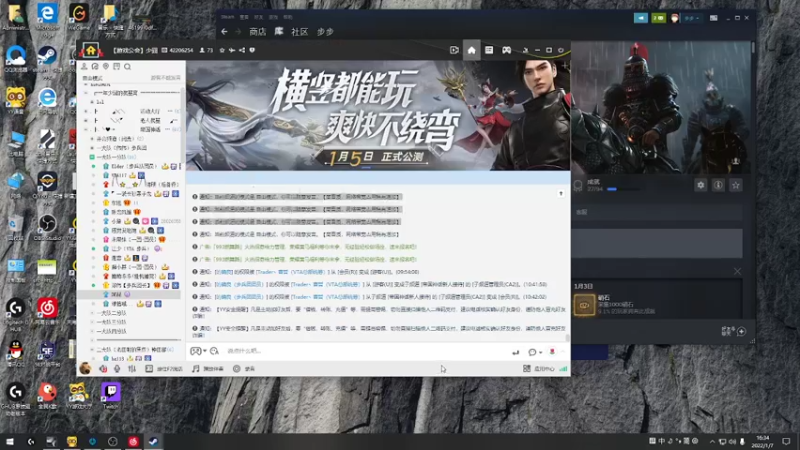Click the blue announcements icon in Steam
The height and width of the screenshot is (450, 800).
641,18
